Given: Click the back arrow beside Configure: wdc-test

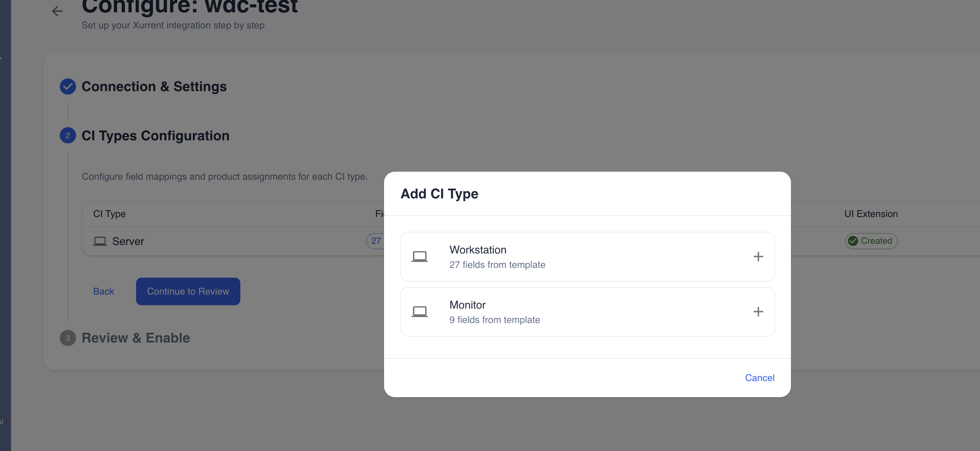Looking at the screenshot, I should pyautogui.click(x=58, y=11).
